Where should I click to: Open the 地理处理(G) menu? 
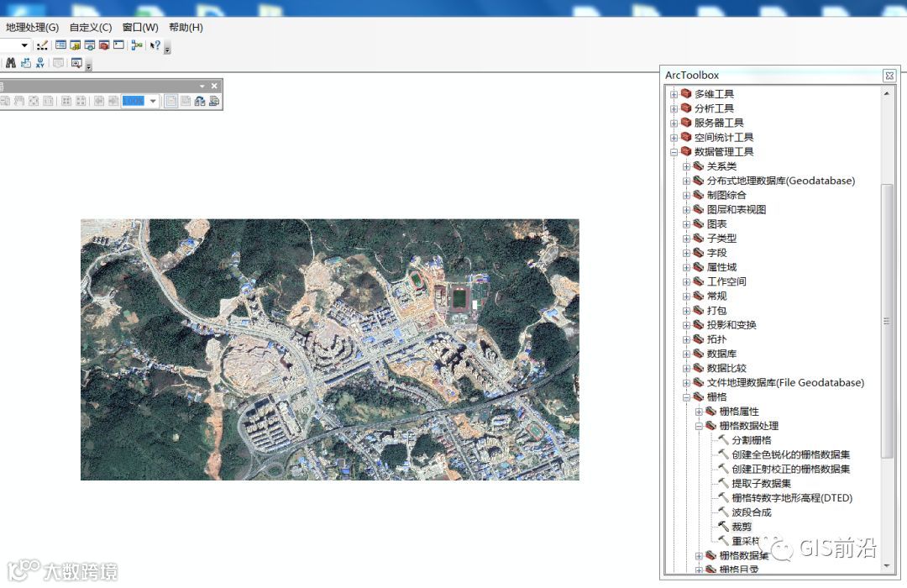coord(32,27)
